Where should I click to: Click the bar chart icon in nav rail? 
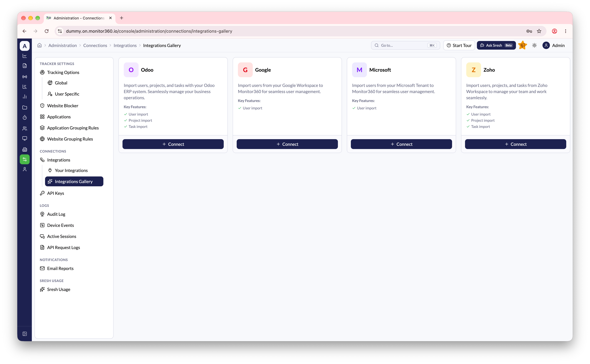(25, 96)
